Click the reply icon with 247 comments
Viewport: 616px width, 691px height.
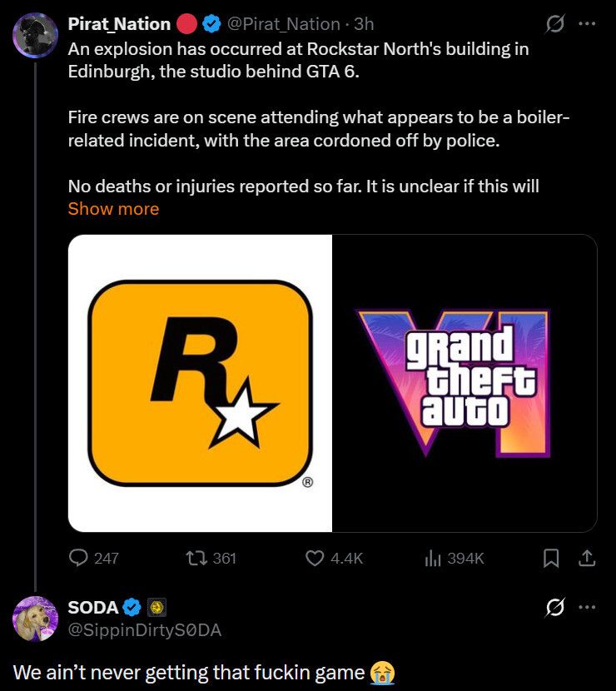point(80,559)
